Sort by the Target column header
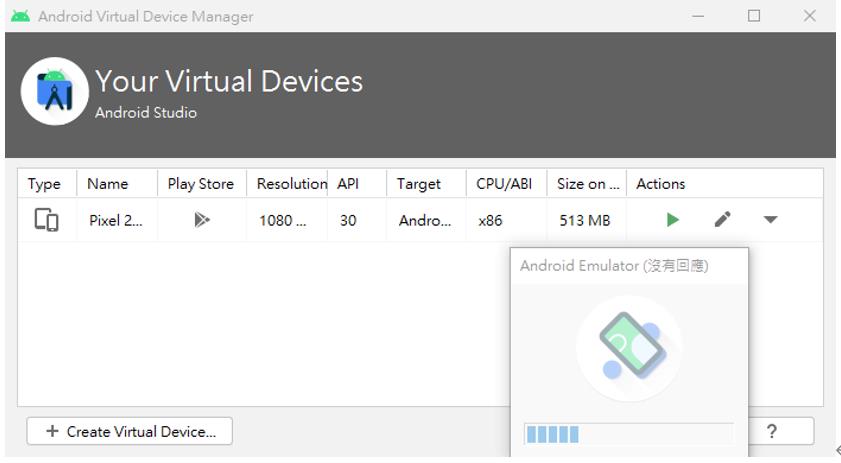 (419, 184)
